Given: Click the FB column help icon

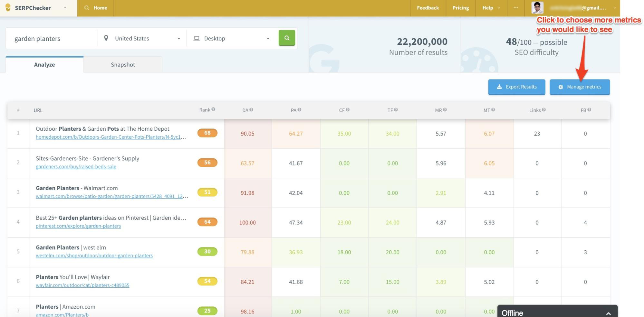Looking at the screenshot, I should 589,109.
